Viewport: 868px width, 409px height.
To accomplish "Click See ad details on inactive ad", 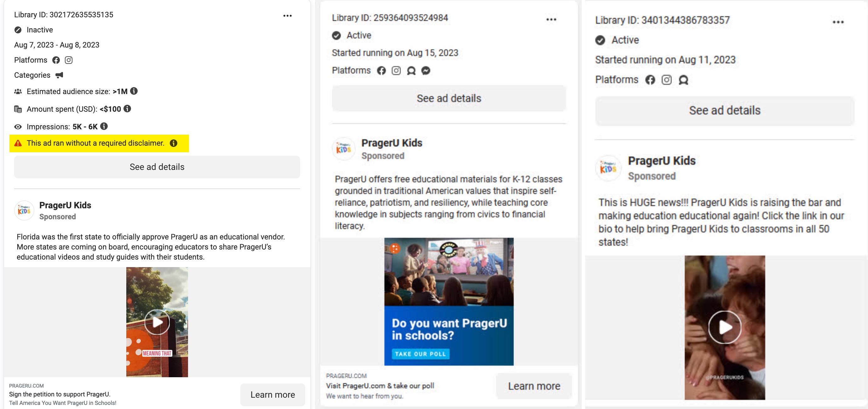I will point(157,167).
